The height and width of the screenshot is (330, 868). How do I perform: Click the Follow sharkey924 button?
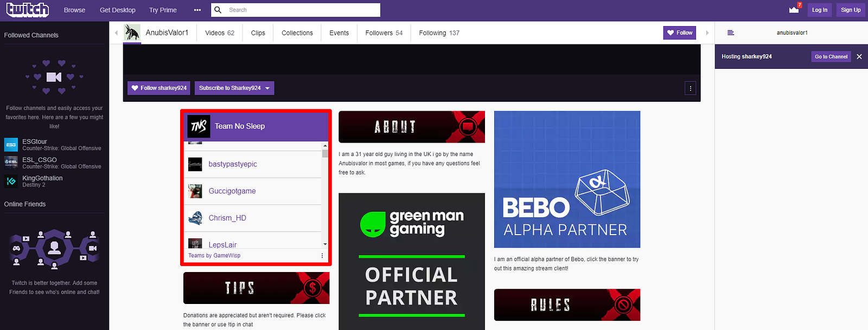pos(159,88)
